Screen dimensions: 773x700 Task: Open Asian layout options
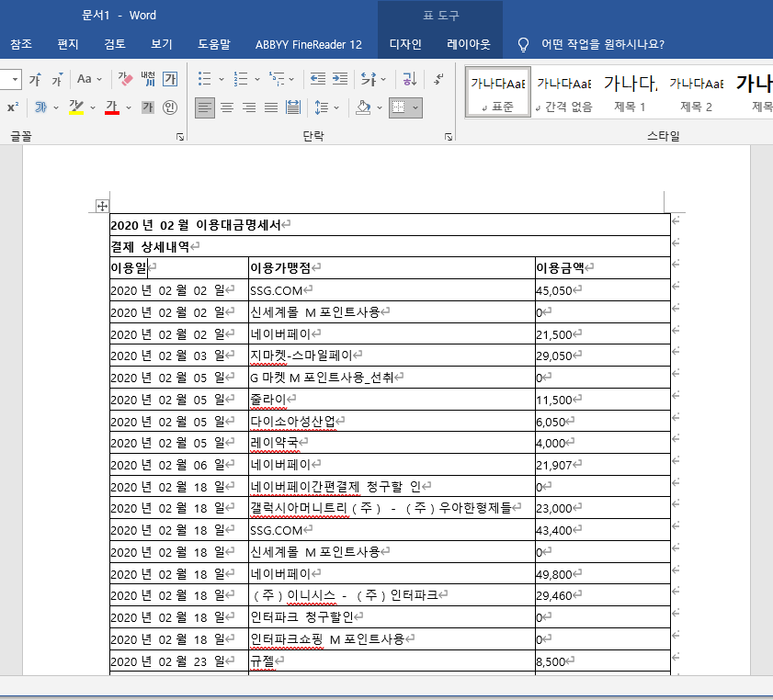368,79
